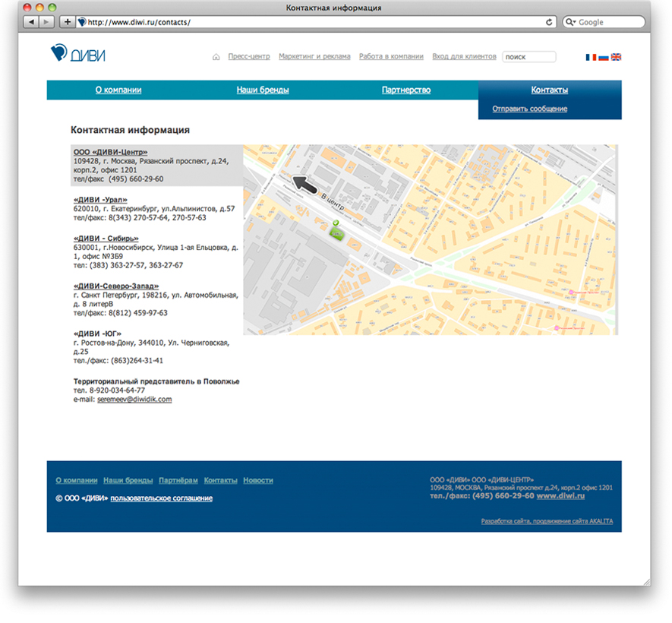Screen dimensions: 672x623
Task: Email seremeev@diwidik.com link
Action: pos(134,399)
